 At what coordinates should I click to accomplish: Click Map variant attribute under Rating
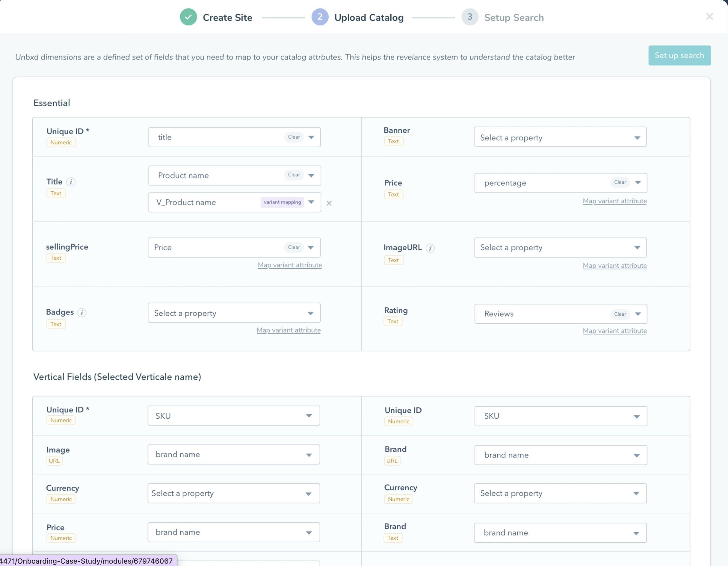point(614,331)
